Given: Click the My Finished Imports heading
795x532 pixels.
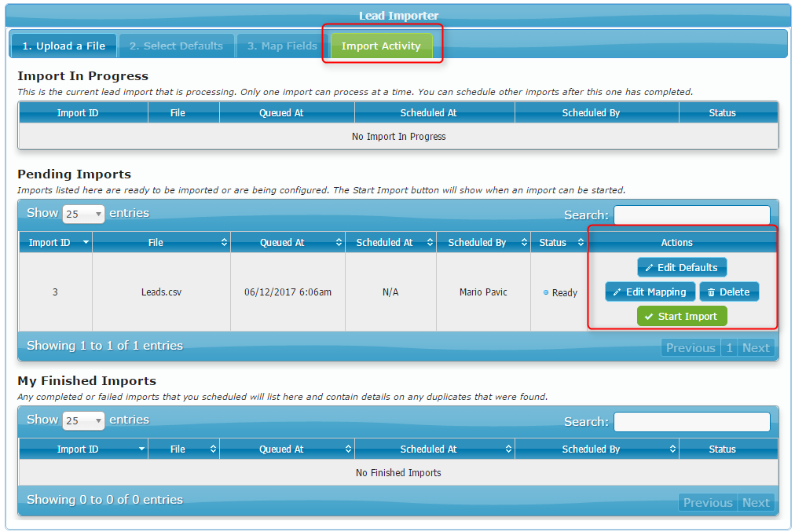Looking at the screenshot, I should [x=86, y=381].
